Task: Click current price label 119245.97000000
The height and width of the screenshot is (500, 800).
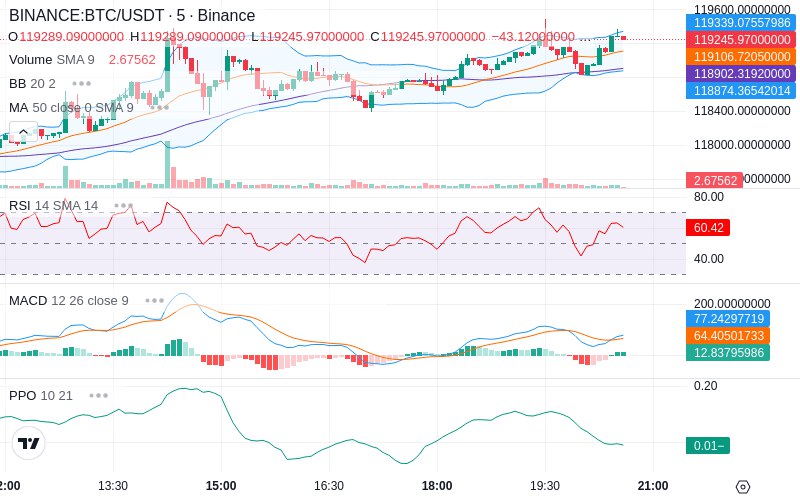Action: [x=741, y=40]
